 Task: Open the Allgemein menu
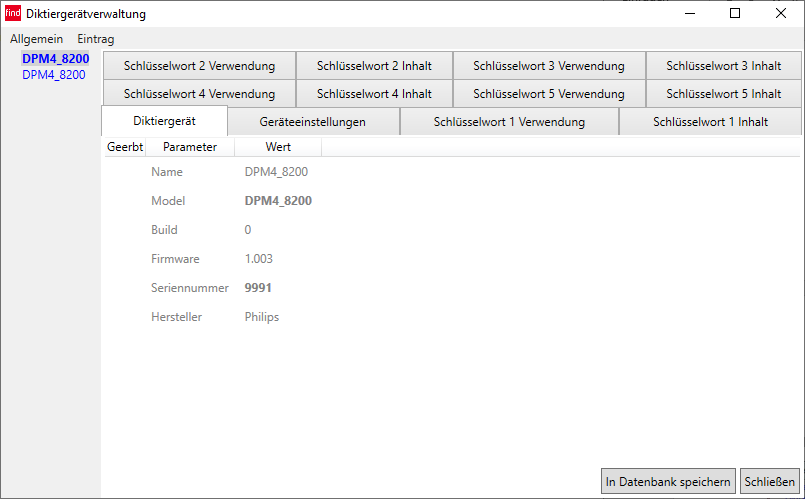click(36, 39)
